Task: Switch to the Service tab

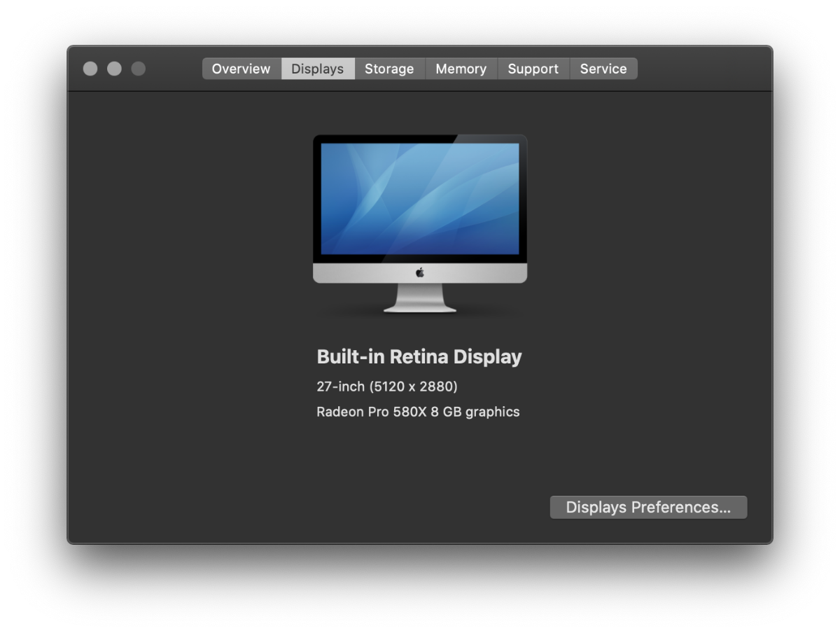Action: coord(603,69)
